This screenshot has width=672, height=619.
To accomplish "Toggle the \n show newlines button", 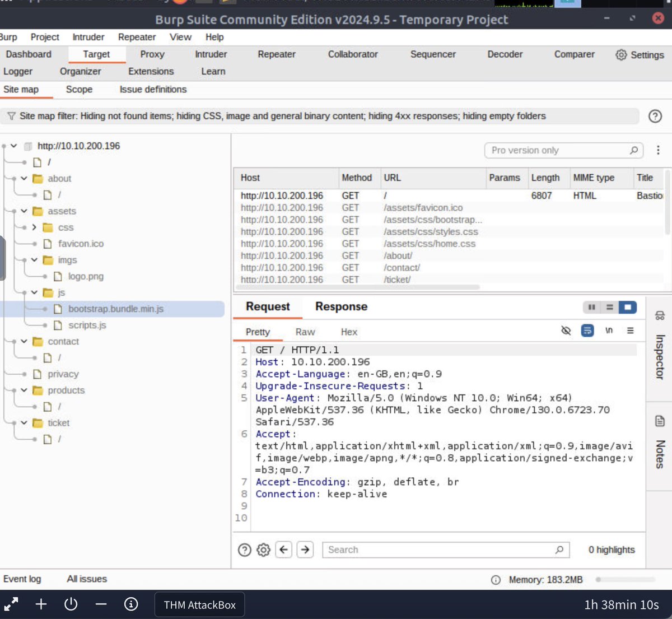I will click(609, 331).
